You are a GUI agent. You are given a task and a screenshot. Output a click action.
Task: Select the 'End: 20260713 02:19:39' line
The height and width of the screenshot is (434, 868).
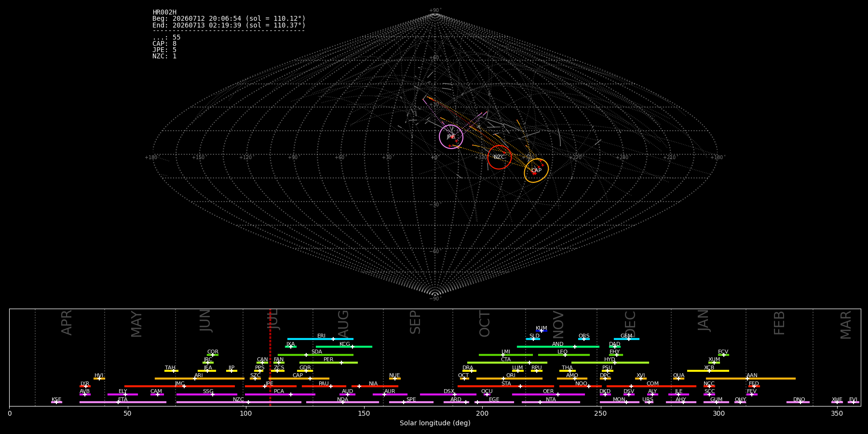pos(229,25)
